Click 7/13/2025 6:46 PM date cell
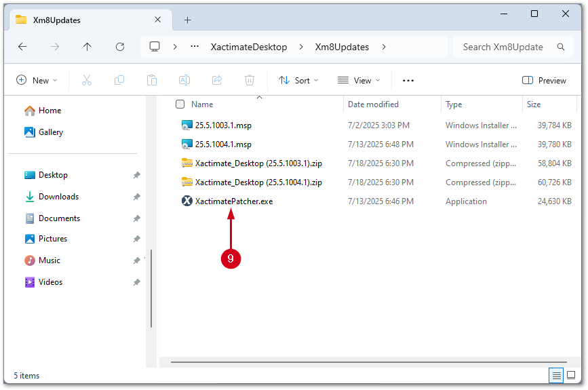 [380, 201]
